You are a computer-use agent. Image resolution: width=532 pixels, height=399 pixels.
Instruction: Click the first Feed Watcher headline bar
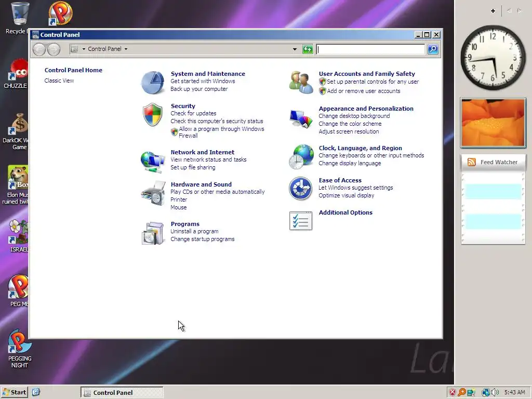pyautogui.click(x=493, y=192)
